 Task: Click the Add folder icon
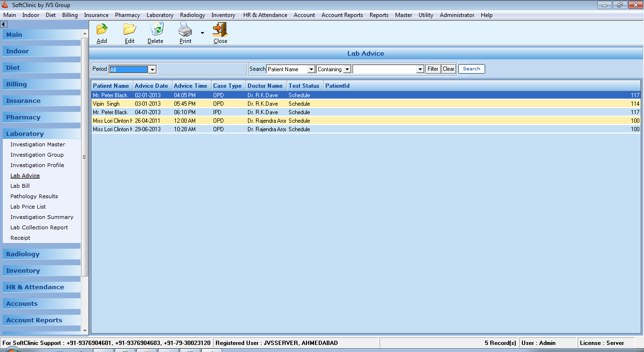pyautogui.click(x=102, y=30)
